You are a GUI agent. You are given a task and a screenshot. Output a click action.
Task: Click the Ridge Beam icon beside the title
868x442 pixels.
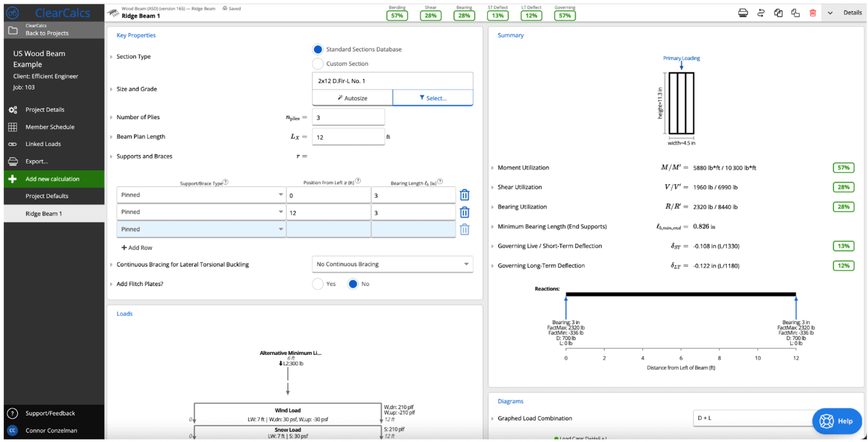pos(113,13)
